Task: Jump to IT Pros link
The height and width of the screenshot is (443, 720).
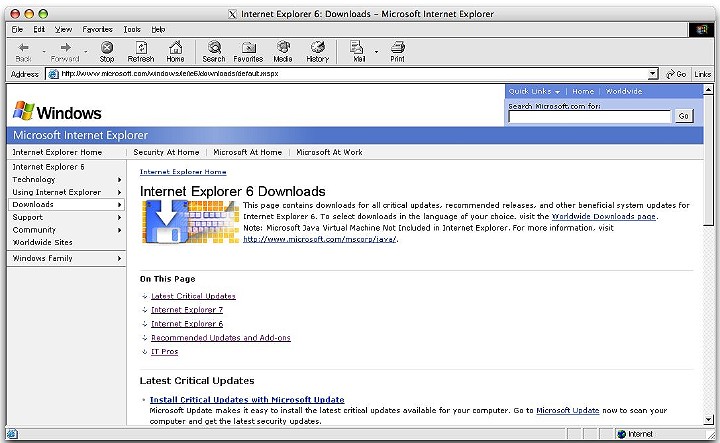Action: coord(164,352)
